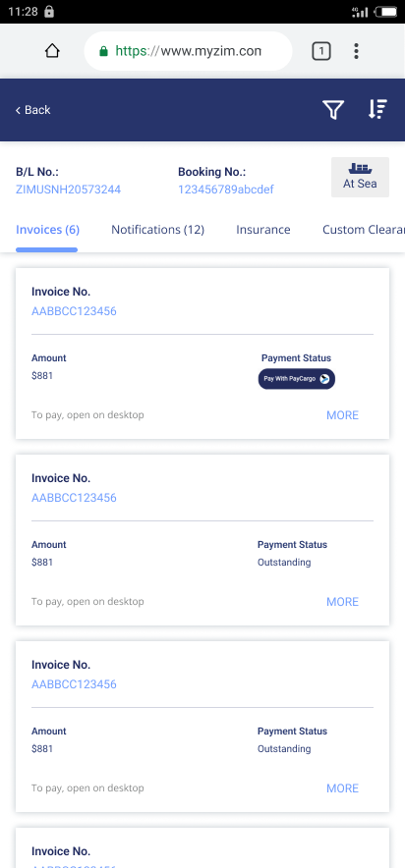Open the sort order icon
Viewport: 405px width, 868px height.
click(x=377, y=110)
